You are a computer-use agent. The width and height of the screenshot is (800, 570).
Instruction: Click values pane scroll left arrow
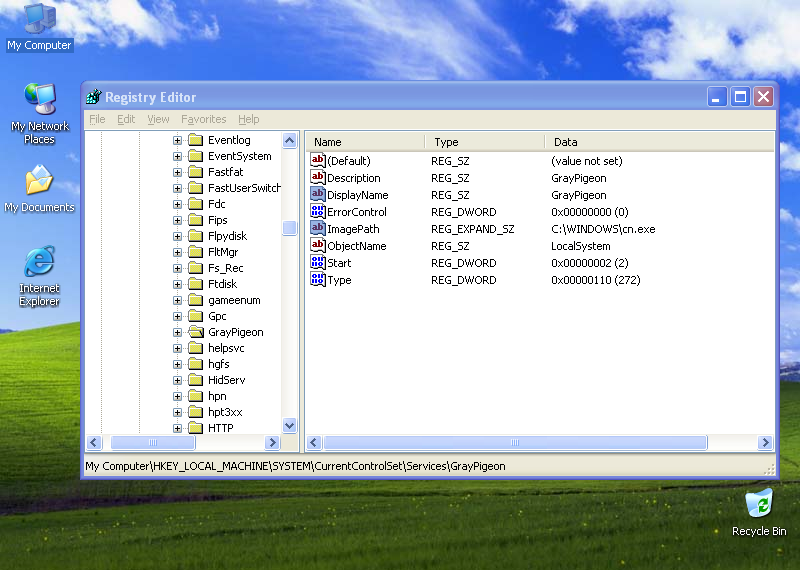click(x=314, y=442)
